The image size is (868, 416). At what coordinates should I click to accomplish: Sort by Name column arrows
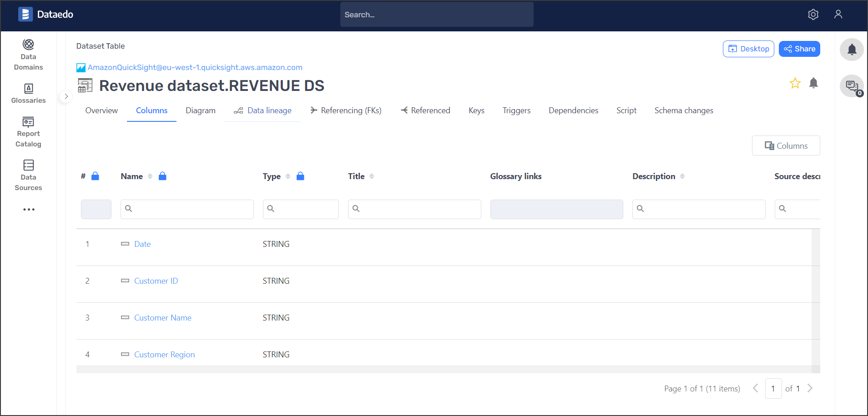[150, 176]
